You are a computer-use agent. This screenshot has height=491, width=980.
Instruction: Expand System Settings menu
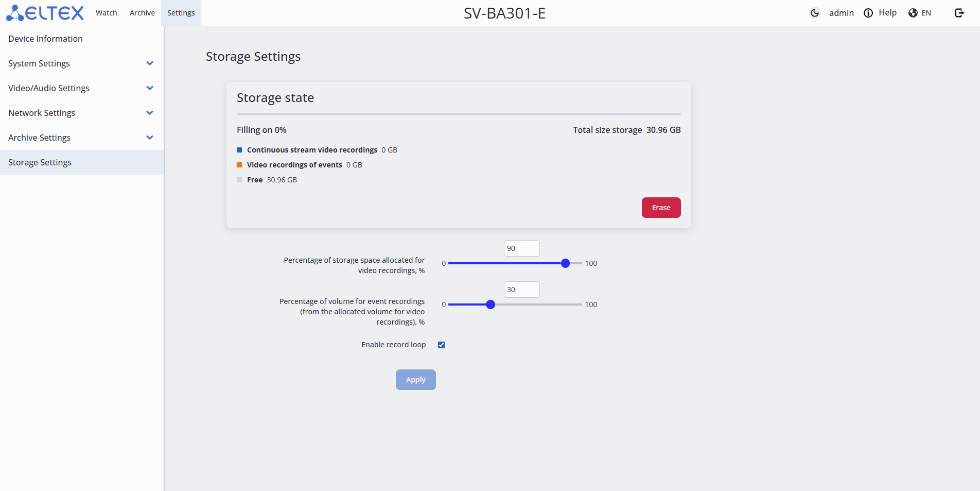[x=150, y=63]
